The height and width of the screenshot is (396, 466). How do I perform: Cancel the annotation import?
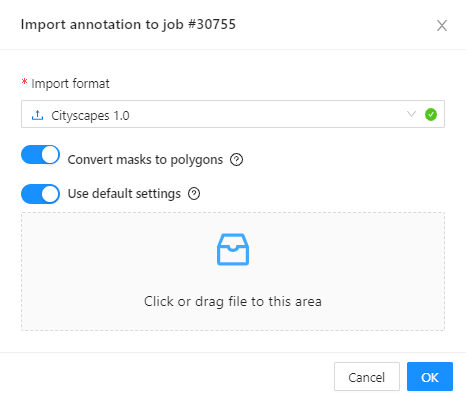click(367, 377)
